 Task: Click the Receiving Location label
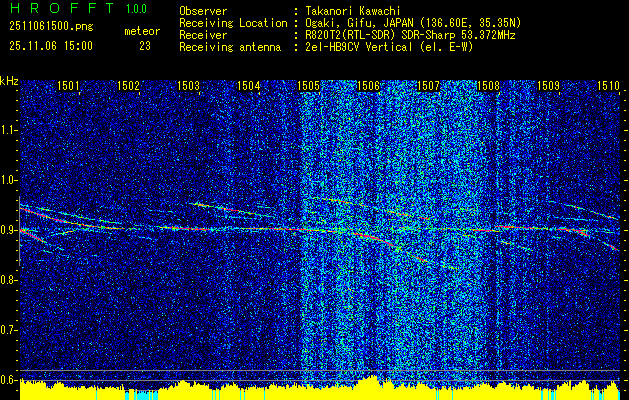pos(233,23)
